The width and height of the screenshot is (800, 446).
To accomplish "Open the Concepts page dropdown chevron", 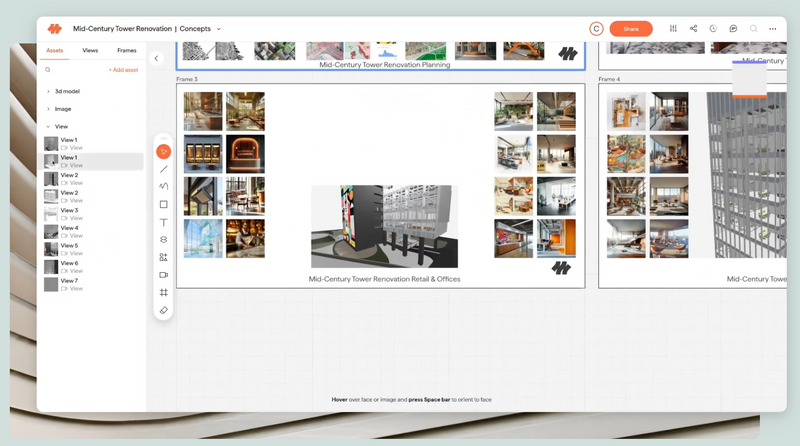I will click(218, 29).
